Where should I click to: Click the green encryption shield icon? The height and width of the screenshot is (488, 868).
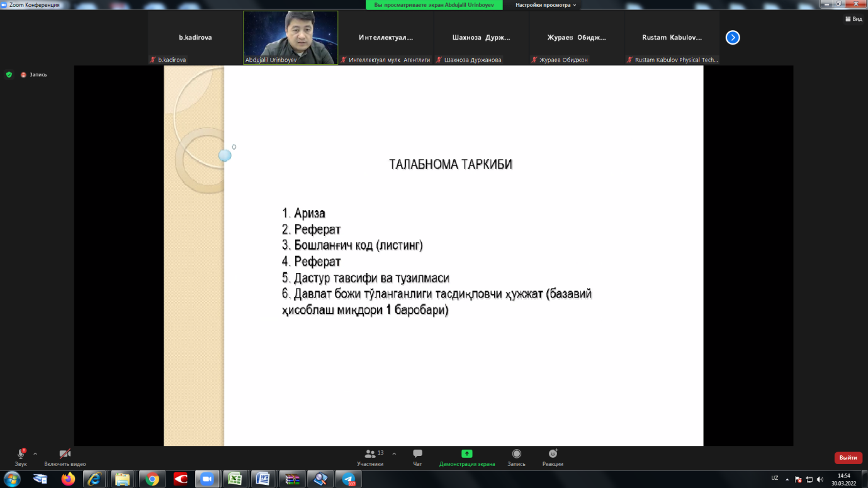pos(9,74)
